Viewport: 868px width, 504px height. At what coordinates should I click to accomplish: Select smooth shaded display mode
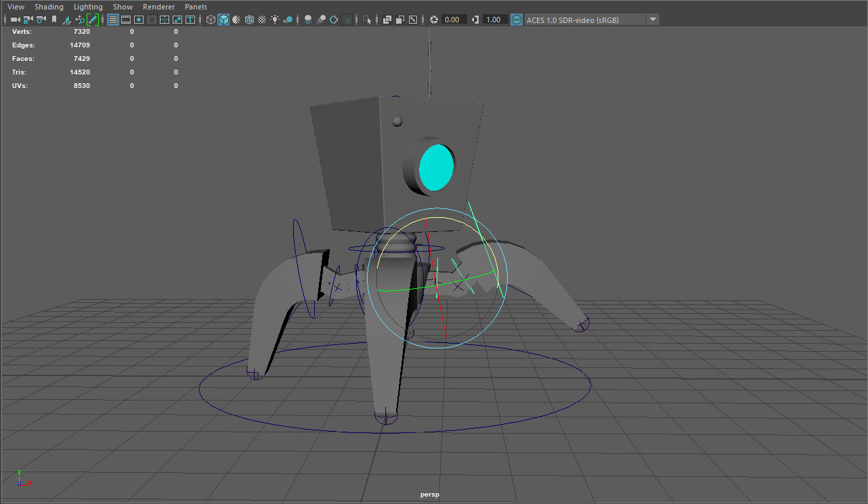click(x=223, y=19)
